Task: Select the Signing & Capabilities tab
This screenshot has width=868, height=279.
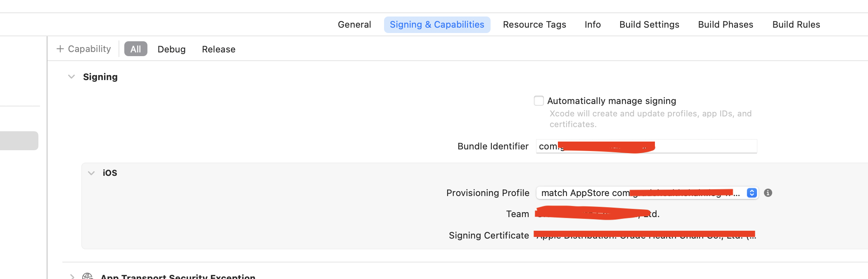Action: coord(437,25)
